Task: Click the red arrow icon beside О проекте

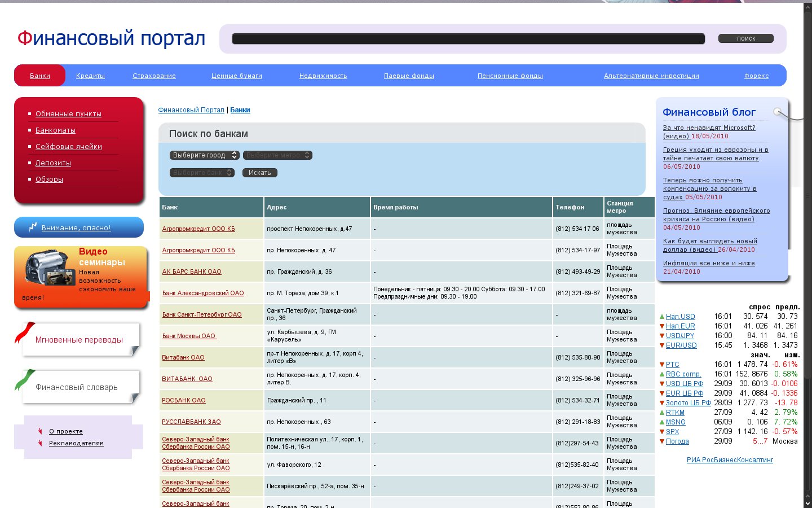Action: pos(40,431)
